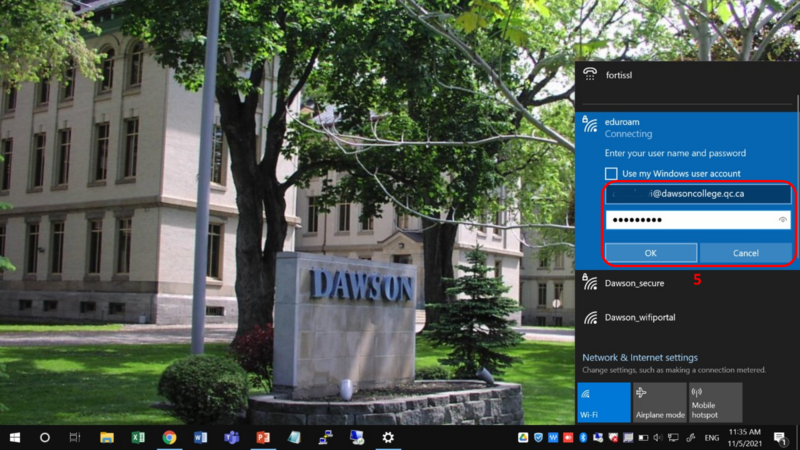
Task: Open Excel from the taskbar
Action: (138, 438)
